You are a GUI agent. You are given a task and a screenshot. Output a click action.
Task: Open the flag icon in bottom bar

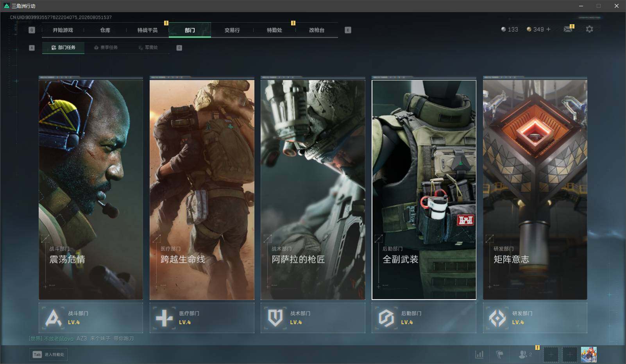500,355
